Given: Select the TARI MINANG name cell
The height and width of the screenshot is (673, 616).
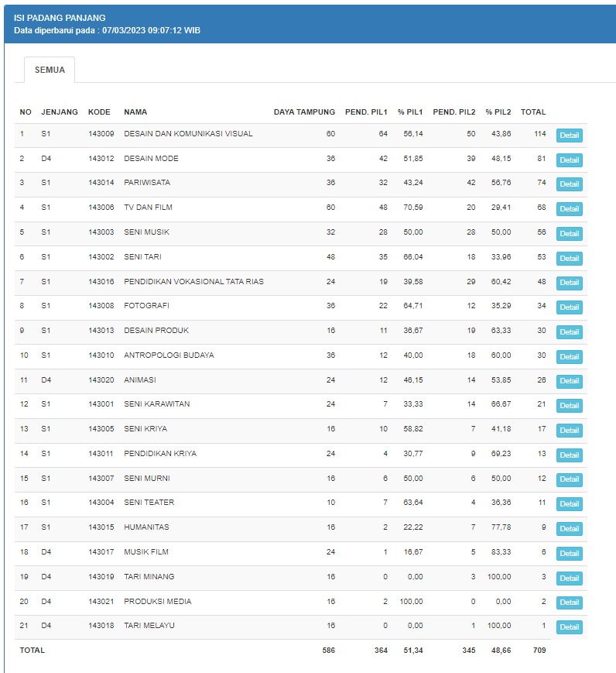Looking at the screenshot, I should [149, 576].
